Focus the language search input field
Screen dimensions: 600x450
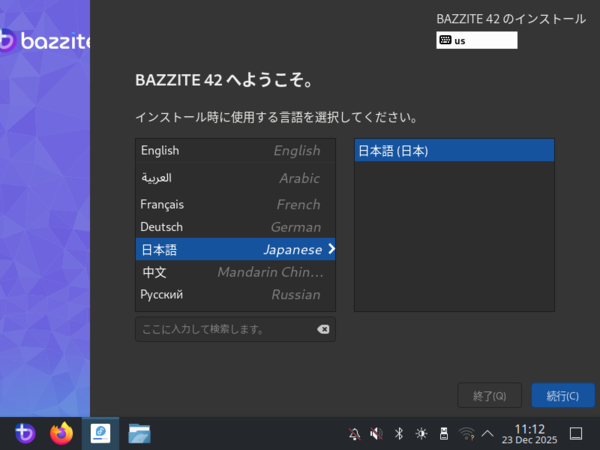[235, 329]
